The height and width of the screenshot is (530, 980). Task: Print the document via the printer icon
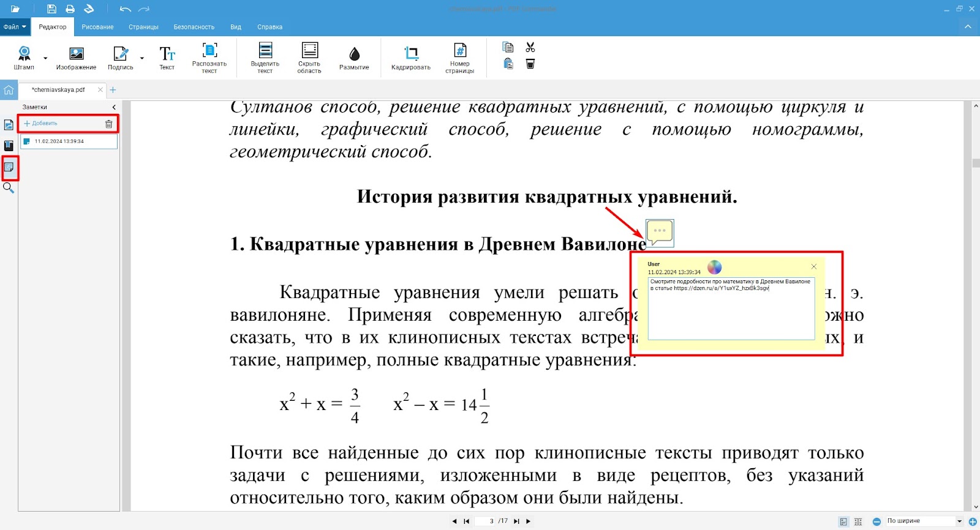tap(70, 9)
